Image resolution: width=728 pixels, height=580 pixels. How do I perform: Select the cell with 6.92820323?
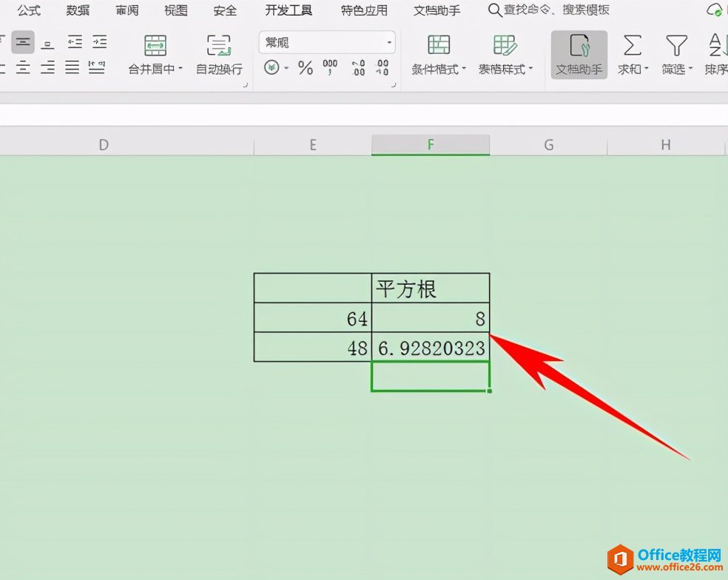(431, 347)
